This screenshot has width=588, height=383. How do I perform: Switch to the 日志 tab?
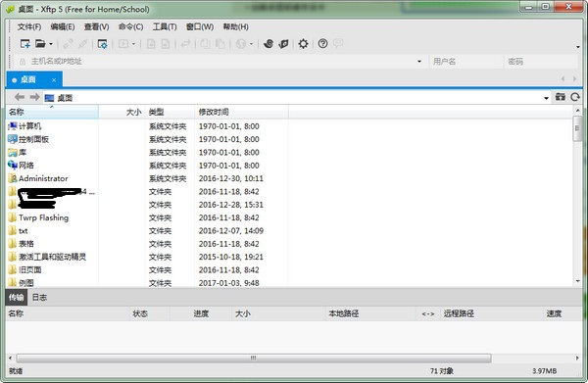(x=39, y=298)
